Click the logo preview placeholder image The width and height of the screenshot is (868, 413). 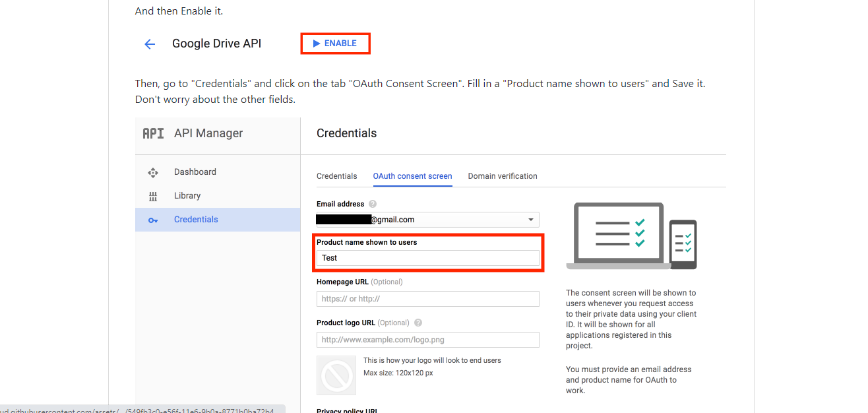(337, 376)
